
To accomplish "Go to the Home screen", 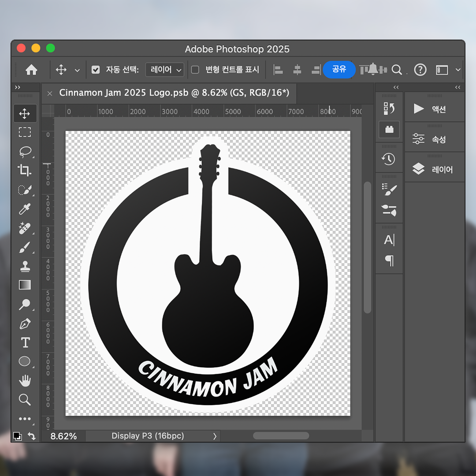I will click(31, 70).
